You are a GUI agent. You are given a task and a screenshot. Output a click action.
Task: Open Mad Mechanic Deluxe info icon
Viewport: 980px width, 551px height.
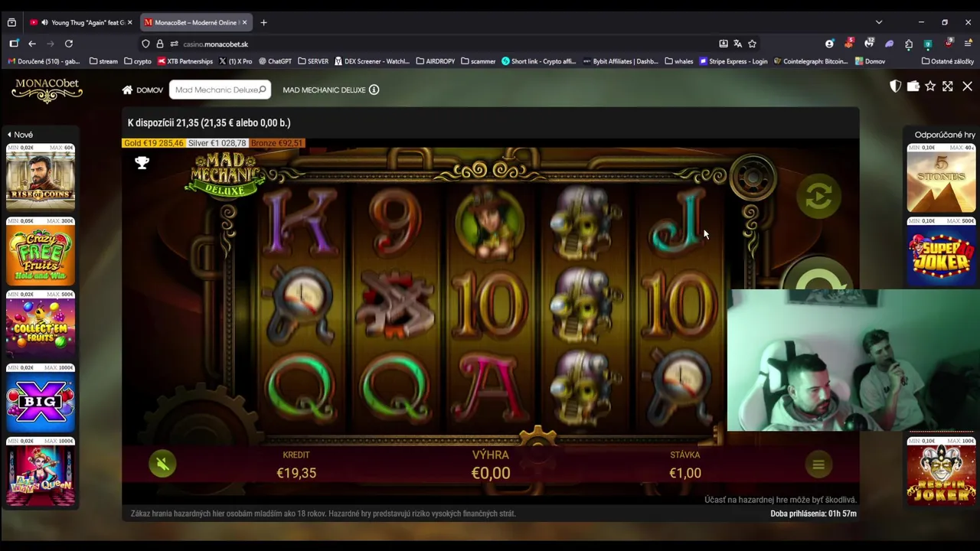[374, 90]
